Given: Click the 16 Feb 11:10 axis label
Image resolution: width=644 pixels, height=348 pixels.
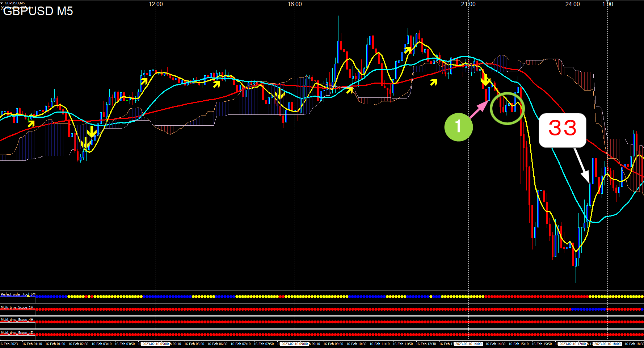Looking at the screenshot, I should coord(379,344).
